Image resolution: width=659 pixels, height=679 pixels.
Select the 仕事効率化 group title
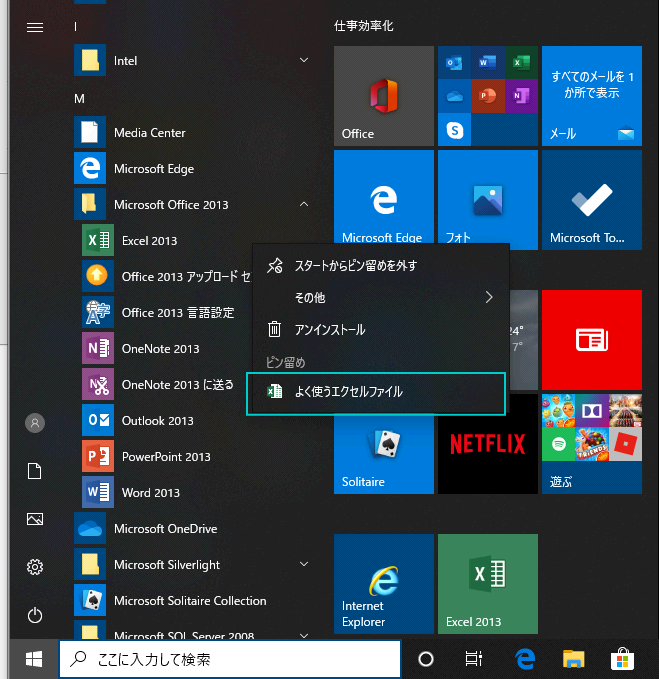coord(364,26)
